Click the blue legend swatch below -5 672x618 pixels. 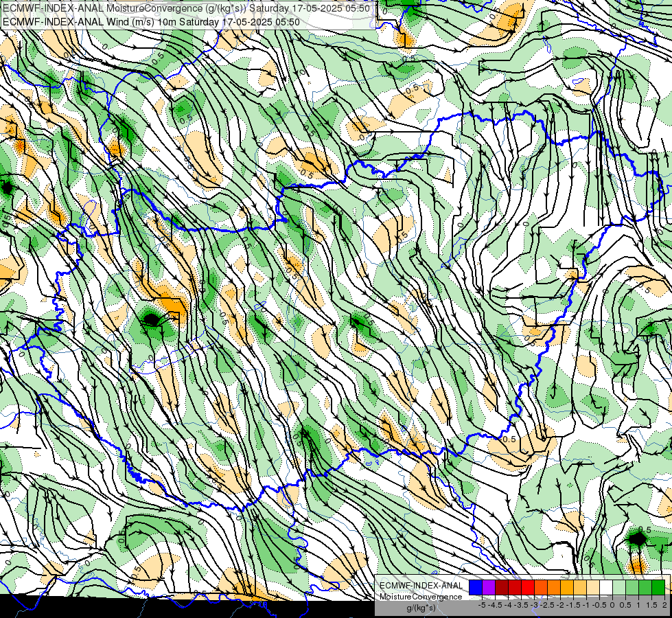click(x=476, y=587)
